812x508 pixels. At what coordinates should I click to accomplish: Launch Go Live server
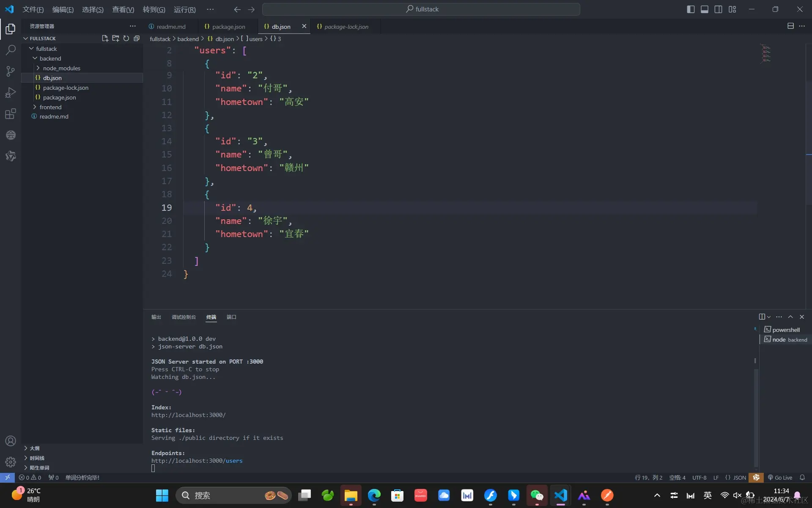pos(780,478)
